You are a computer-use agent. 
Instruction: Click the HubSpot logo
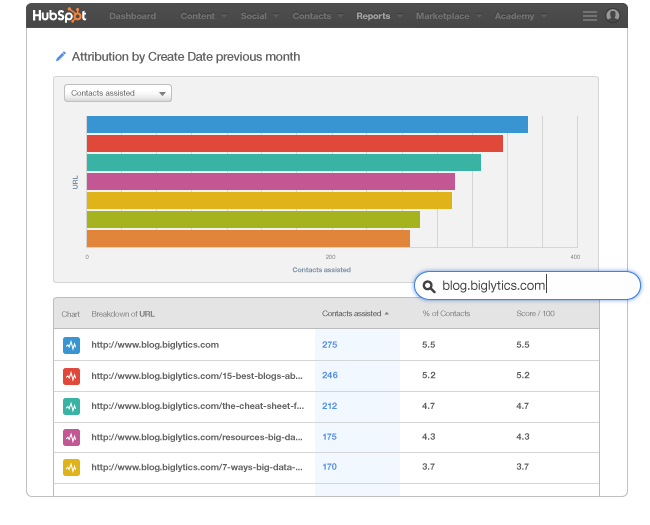59,16
